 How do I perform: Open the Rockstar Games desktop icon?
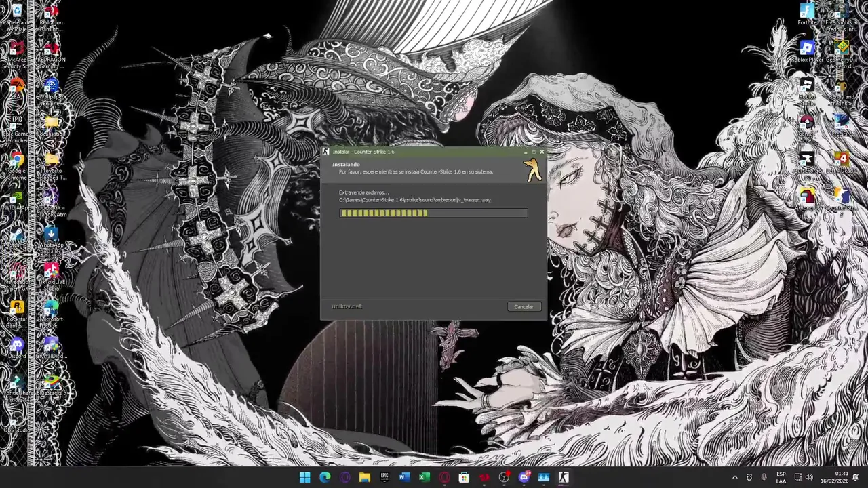tap(16, 314)
